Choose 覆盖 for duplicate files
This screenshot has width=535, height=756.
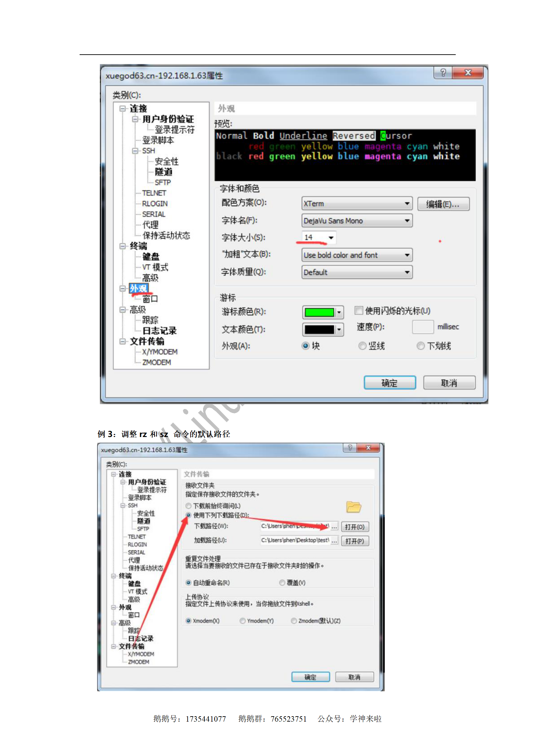(x=282, y=583)
